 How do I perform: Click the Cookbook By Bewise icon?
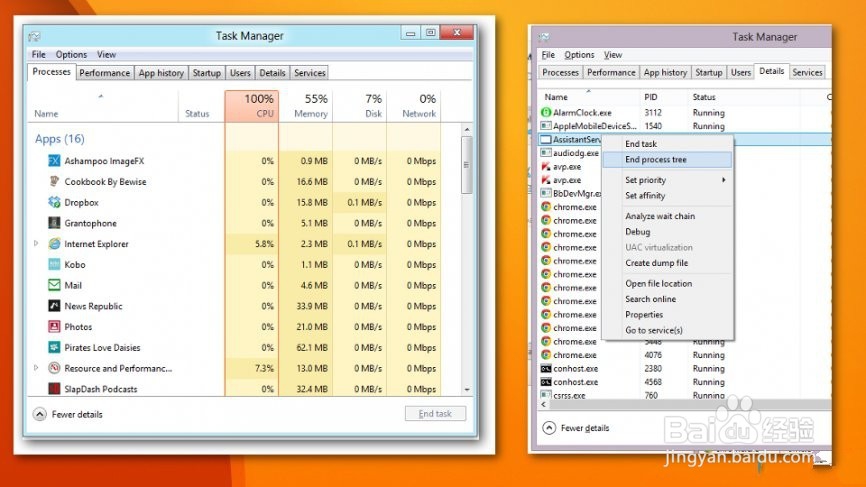(x=54, y=181)
